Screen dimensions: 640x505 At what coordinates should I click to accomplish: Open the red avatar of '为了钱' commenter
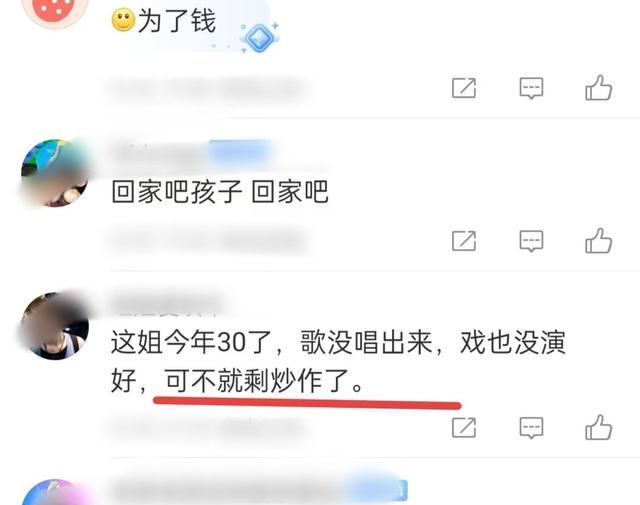[x=55, y=10]
